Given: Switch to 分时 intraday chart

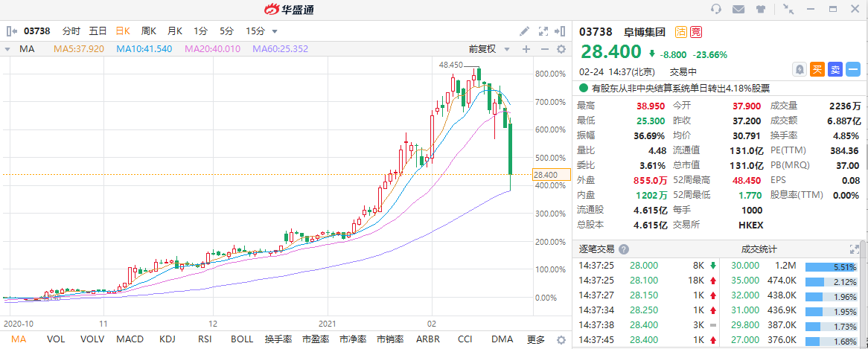Looking at the screenshot, I should [x=71, y=31].
